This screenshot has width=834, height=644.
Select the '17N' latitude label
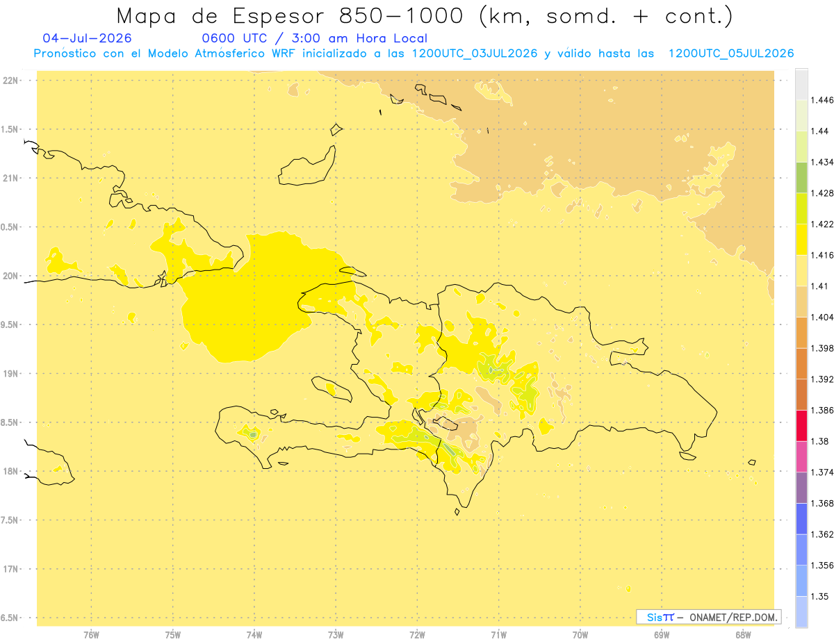(x=10, y=569)
